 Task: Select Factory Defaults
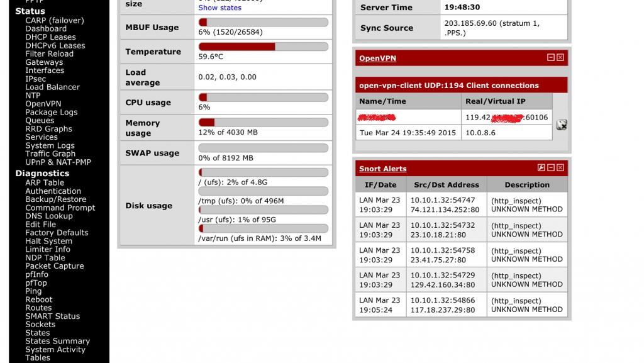coord(57,233)
